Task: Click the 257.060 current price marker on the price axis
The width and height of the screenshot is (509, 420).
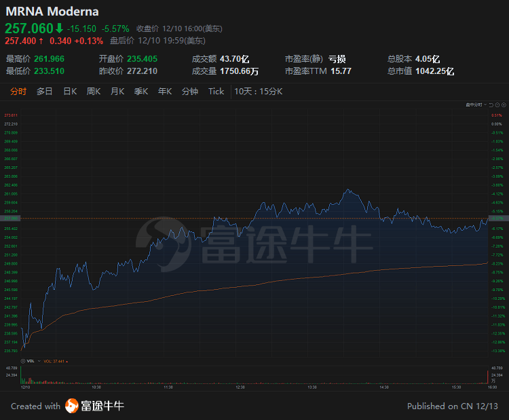Action: 11,218
